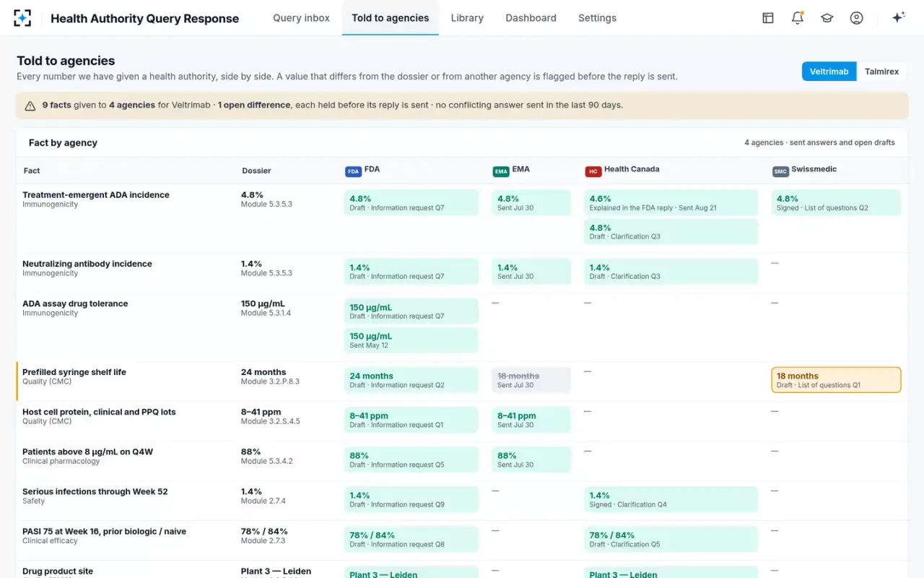The image size is (924, 578).
Task: Click the 1 open difference banner text
Action: point(254,105)
